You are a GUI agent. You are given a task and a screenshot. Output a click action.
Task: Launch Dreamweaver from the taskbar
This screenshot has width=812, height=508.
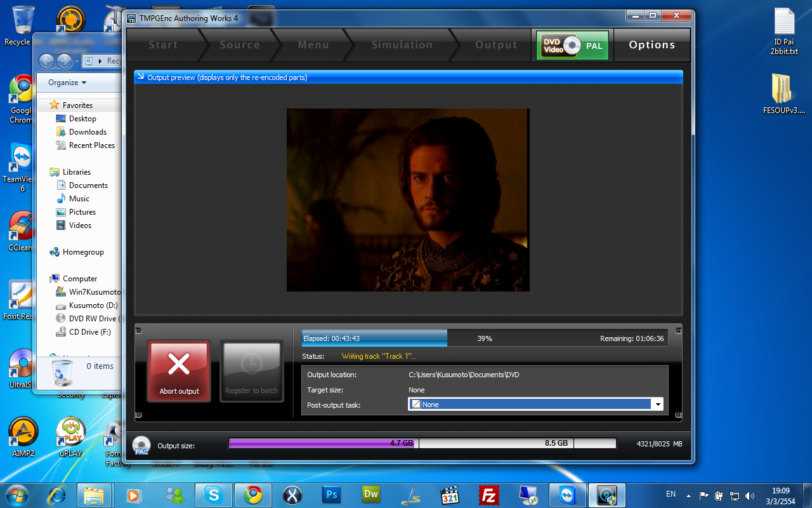tap(370, 495)
